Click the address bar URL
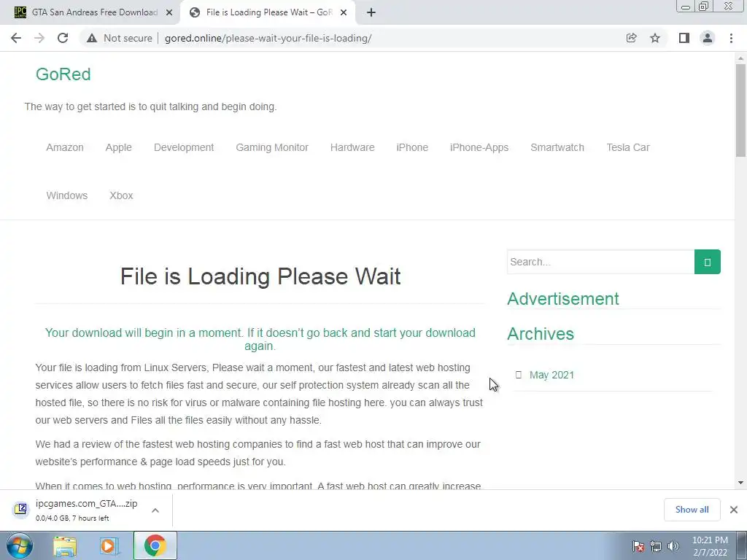 (268, 38)
